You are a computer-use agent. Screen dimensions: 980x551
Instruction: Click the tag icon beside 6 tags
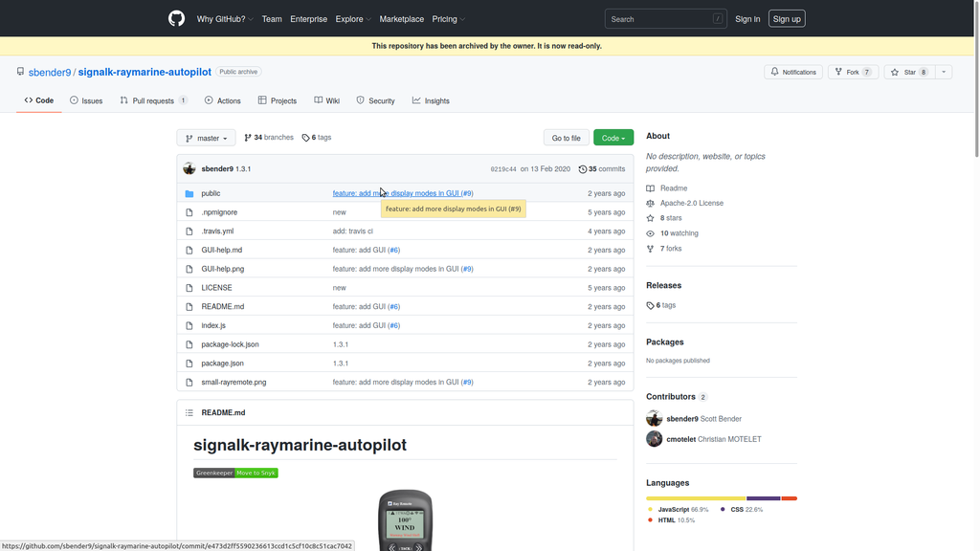coord(305,138)
